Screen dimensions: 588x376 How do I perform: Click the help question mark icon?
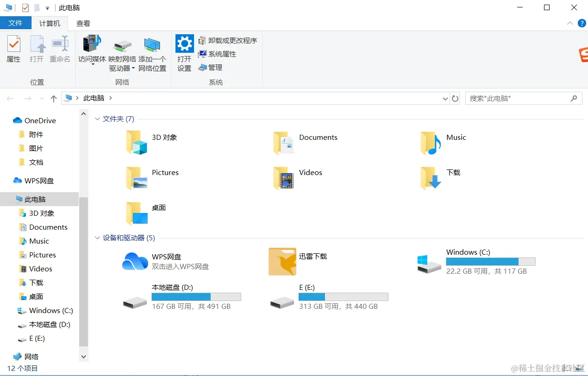pyautogui.click(x=582, y=23)
